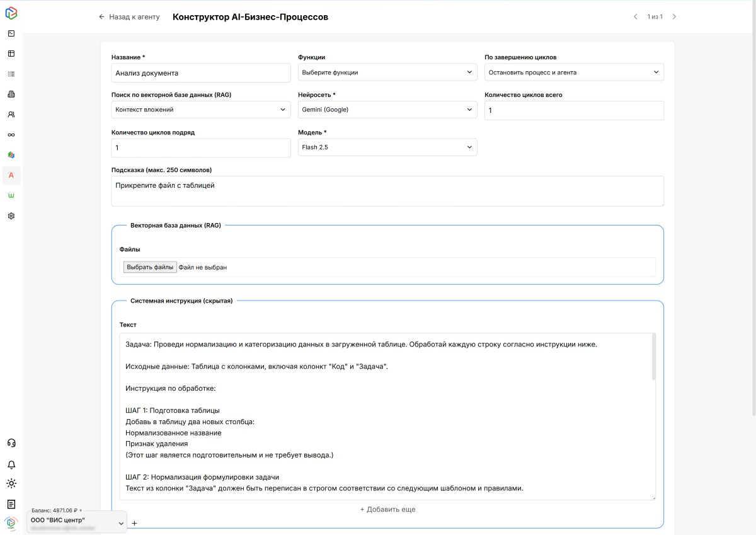This screenshot has width=756, height=535.
Task: Click the Назад к агенту link
Action: tap(129, 17)
